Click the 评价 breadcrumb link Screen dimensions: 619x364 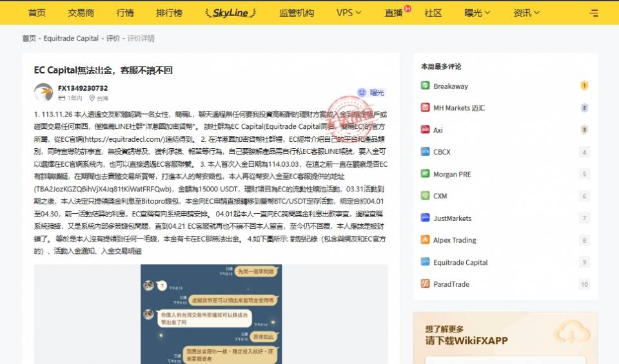coord(113,38)
